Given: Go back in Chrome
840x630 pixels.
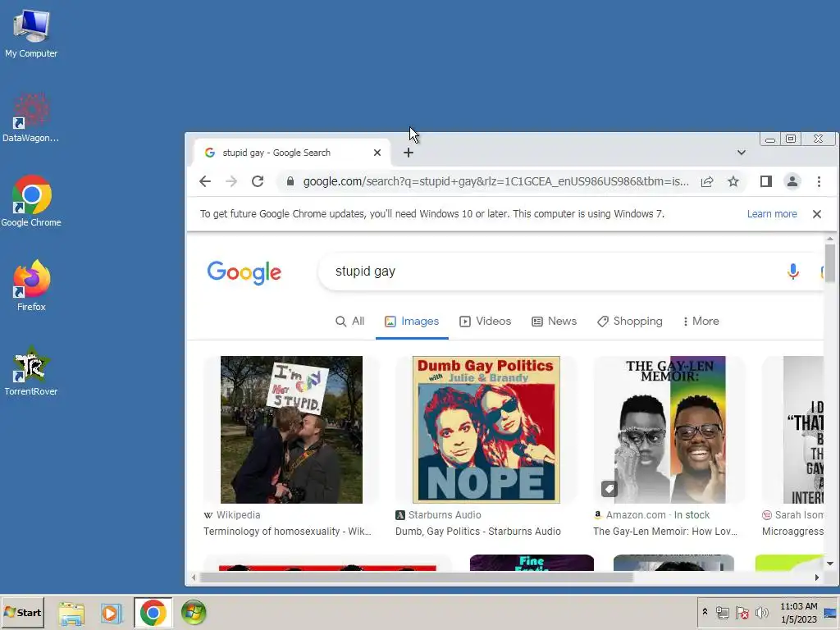Looking at the screenshot, I should click(204, 181).
